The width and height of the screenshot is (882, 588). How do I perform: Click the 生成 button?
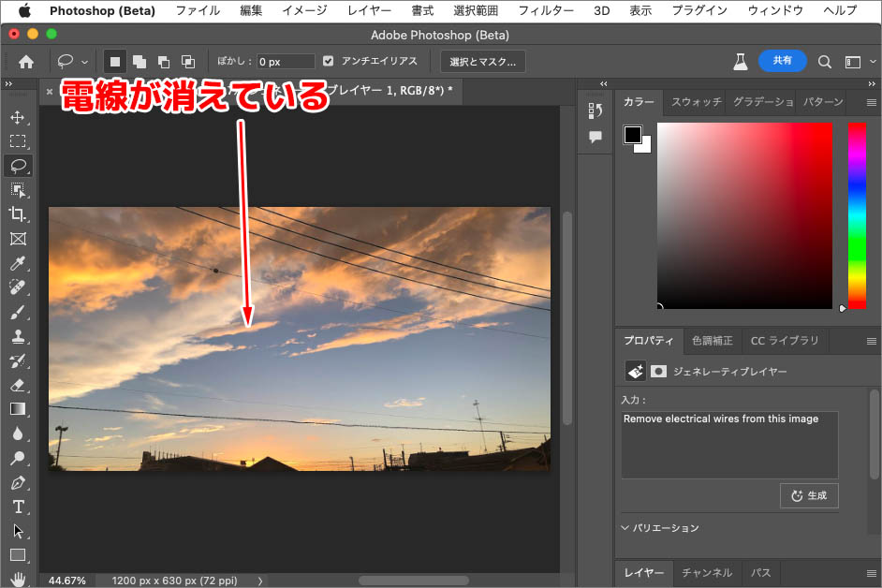(809, 495)
